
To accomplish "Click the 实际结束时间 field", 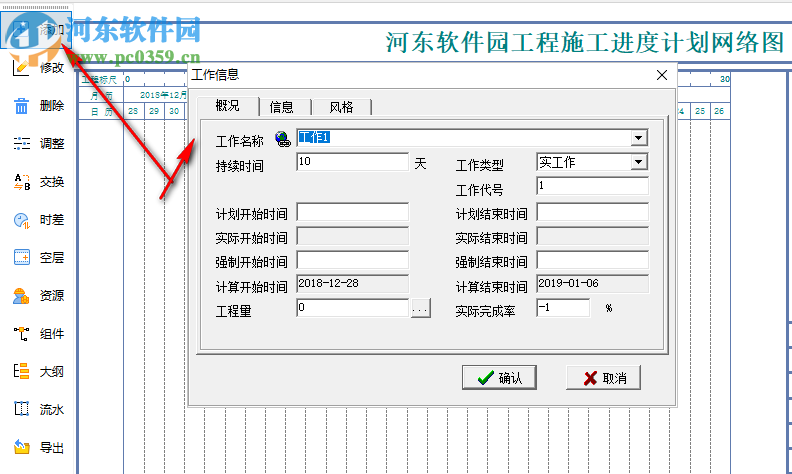I will 592,236.
